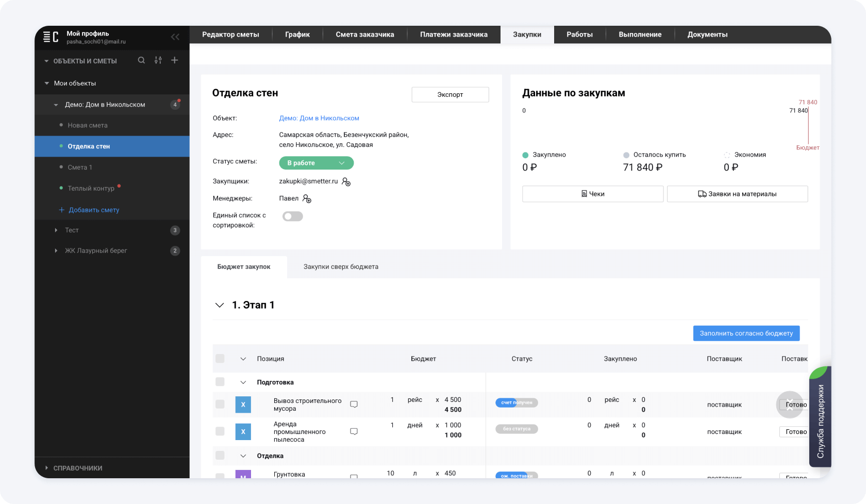This screenshot has height=504, width=866.
Task: Check the select-all box in table header
Action: click(x=220, y=359)
